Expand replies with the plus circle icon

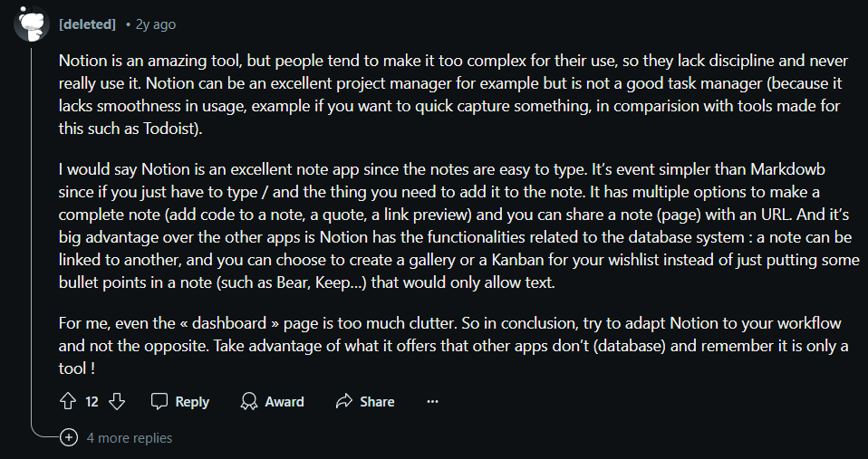coord(69,438)
